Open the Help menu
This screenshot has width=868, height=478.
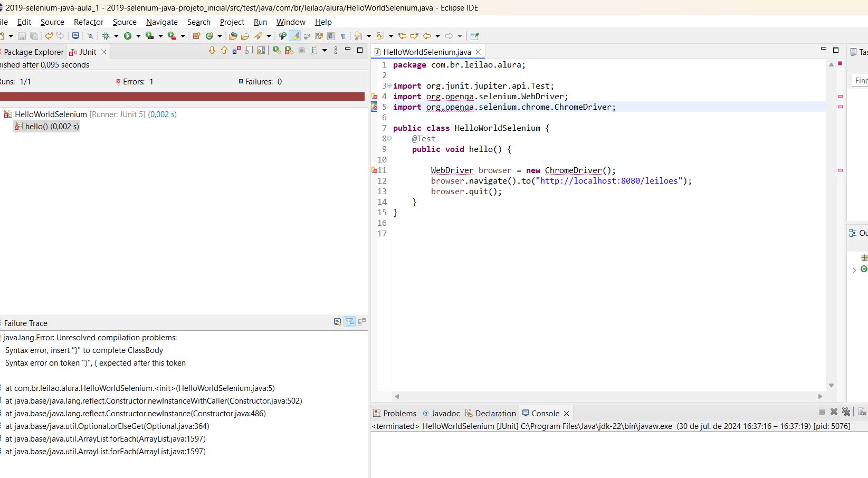[323, 22]
